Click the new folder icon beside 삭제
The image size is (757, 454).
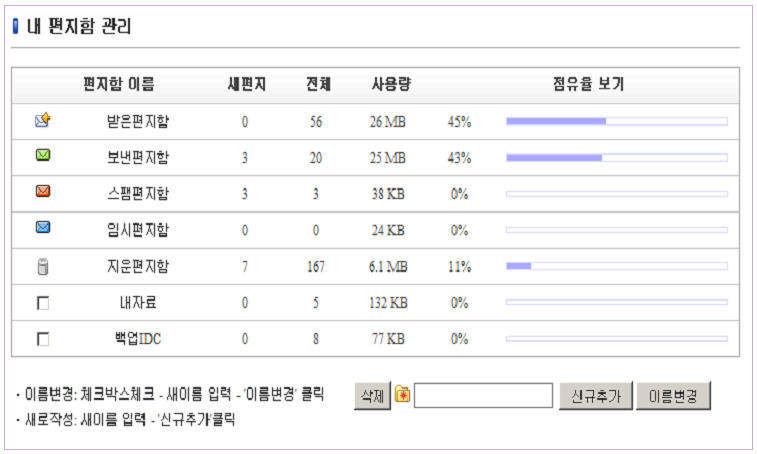[x=402, y=395]
